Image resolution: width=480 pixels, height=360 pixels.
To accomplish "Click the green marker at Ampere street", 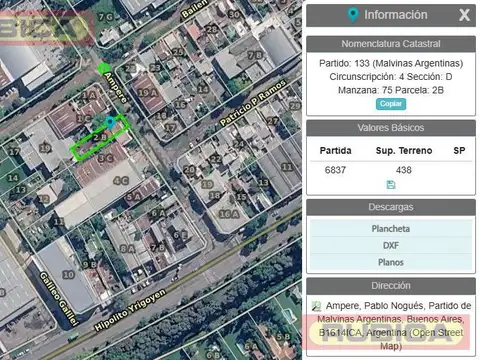I will [103, 68].
